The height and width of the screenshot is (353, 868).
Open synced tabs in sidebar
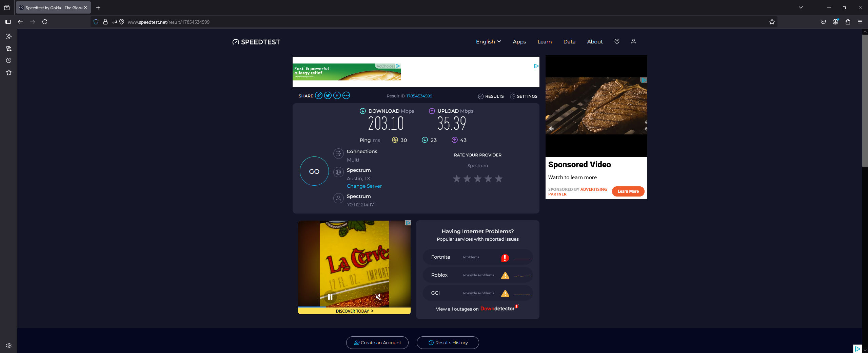point(9,49)
